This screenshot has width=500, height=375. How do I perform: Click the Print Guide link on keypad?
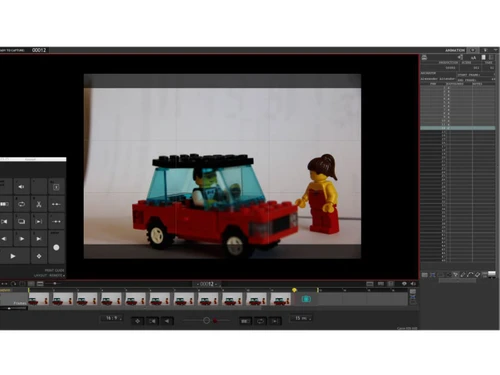click(x=54, y=270)
